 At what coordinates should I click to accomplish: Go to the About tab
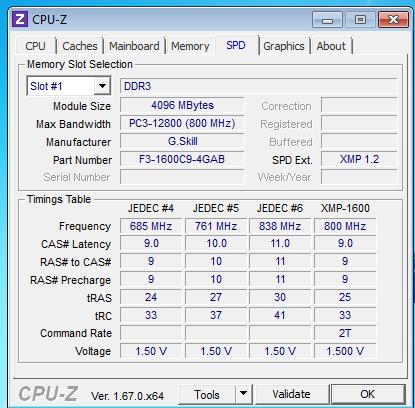331,46
